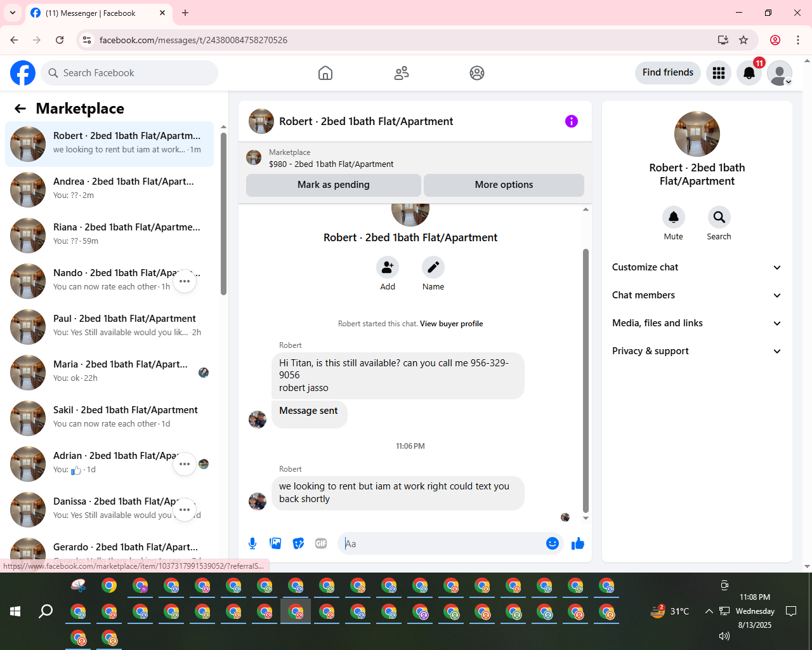Click the Facebook logo icon
This screenshot has height=650, width=812.
click(x=23, y=73)
